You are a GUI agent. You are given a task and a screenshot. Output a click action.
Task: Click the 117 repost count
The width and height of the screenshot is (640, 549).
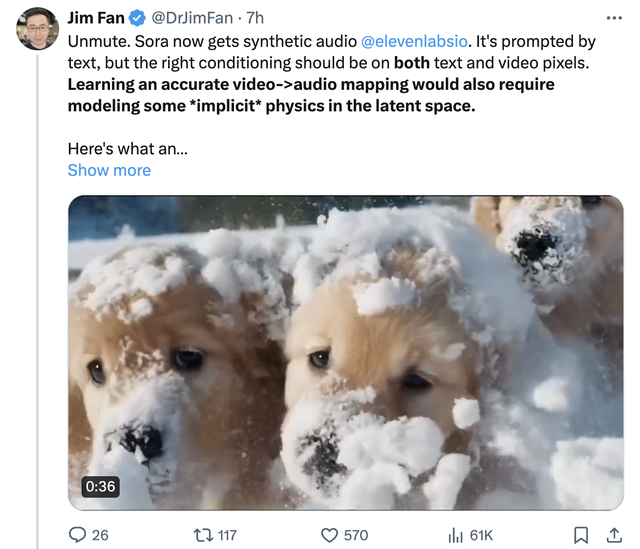tap(227, 535)
